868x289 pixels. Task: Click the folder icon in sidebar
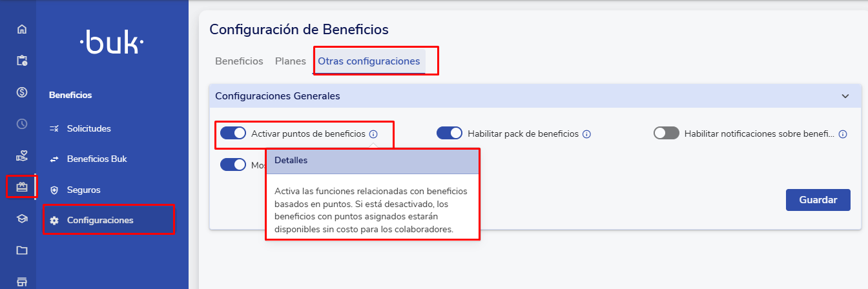(x=22, y=250)
